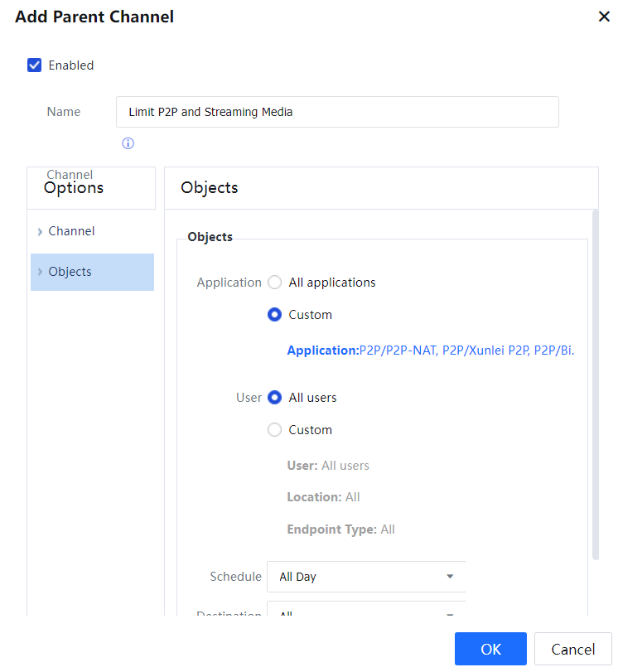This screenshot has width=618, height=672.
Task: Click the Endpoint Type: All entry
Action: coord(340,529)
